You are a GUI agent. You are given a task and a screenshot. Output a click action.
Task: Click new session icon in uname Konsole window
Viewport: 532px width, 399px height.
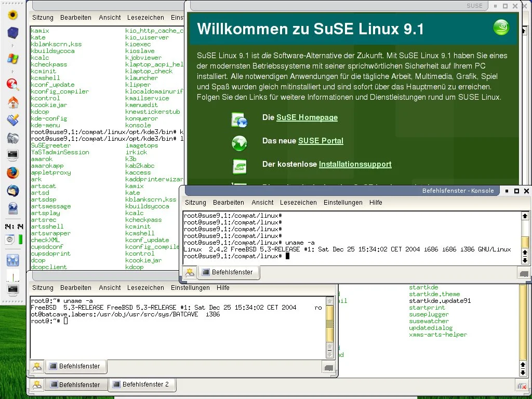(190, 272)
